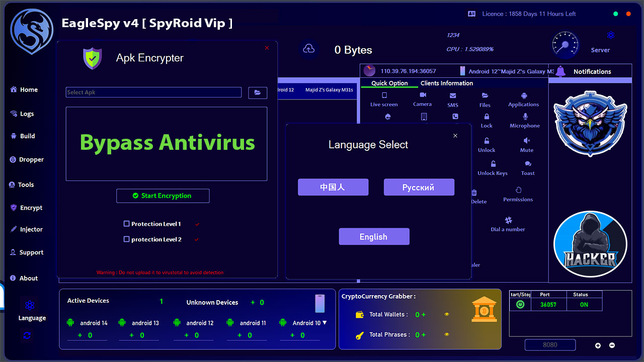This screenshot has height=362, width=644.
Task: Choose the English language button
Action: [374, 237]
